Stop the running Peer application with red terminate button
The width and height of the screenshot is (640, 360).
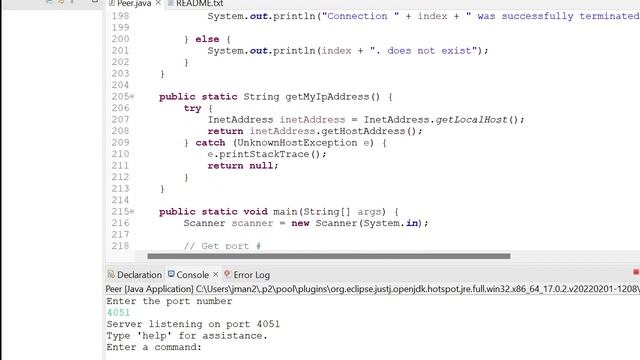click(636, 272)
